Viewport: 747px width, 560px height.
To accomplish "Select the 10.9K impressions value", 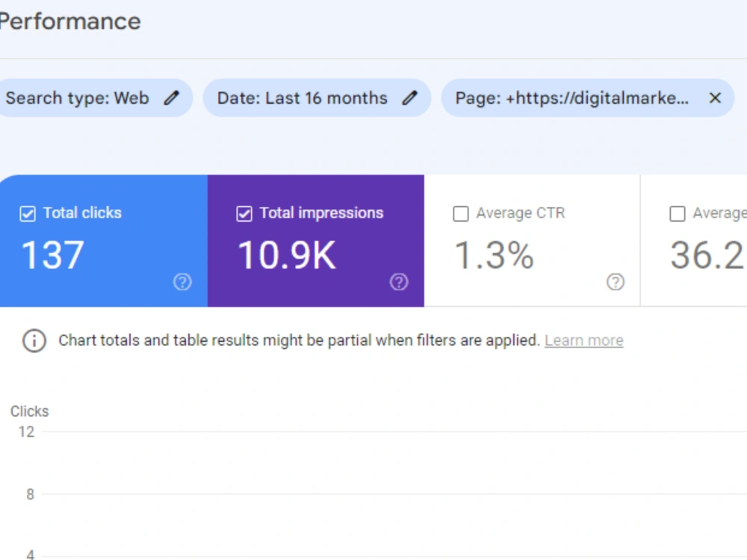I will click(x=287, y=255).
